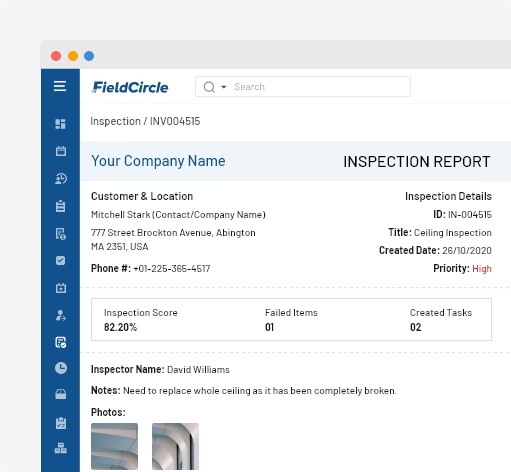Open the person-with-arrow assignment icon
This screenshot has width=511, height=472.
[x=61, y=315]
